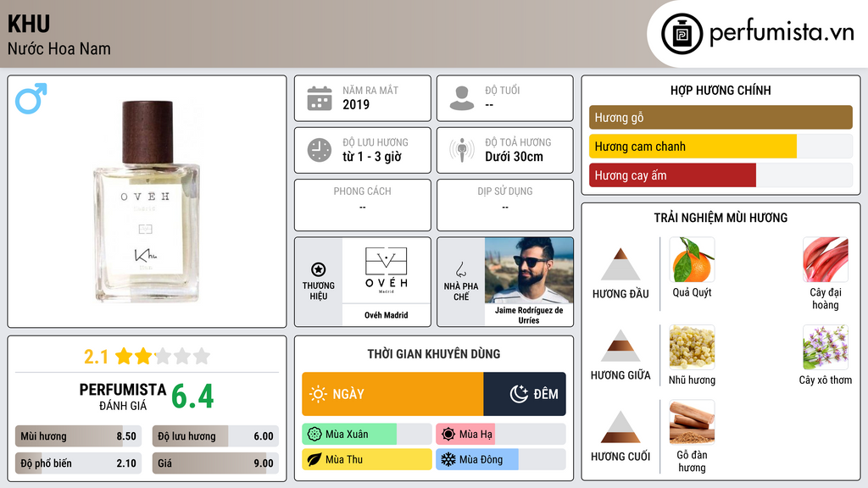Click the second filled rating star

(x=143, y=356)
